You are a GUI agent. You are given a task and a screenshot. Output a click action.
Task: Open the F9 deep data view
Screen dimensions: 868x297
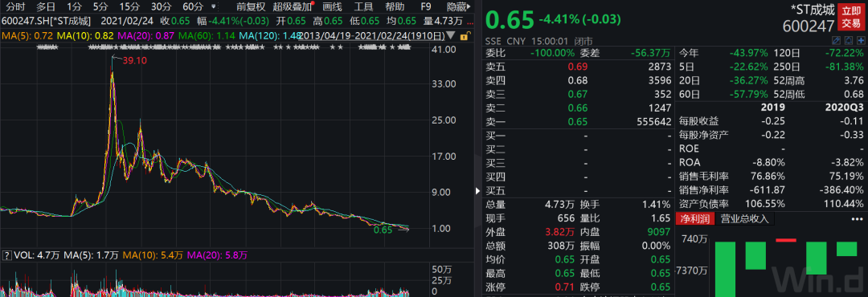pos(426,7)
